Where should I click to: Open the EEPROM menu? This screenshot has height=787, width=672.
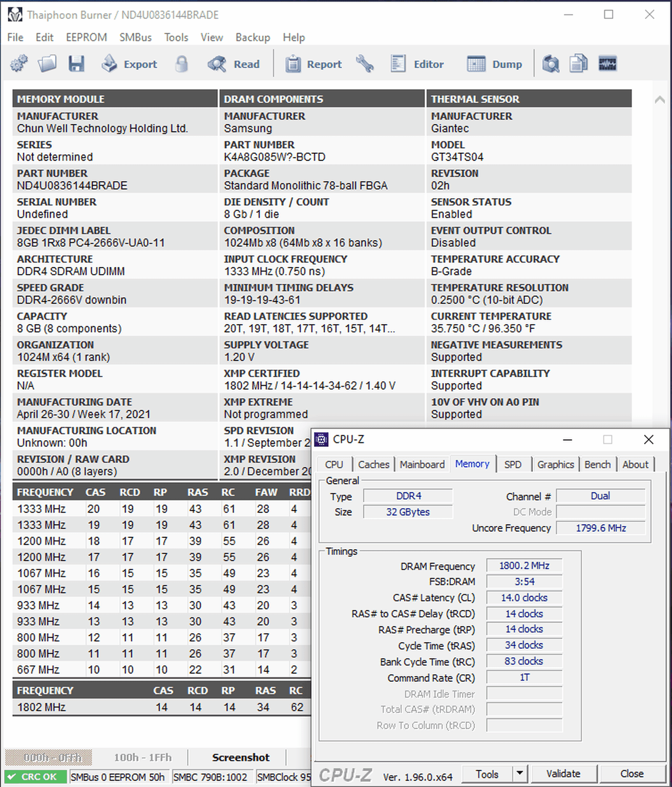[87, 37]
